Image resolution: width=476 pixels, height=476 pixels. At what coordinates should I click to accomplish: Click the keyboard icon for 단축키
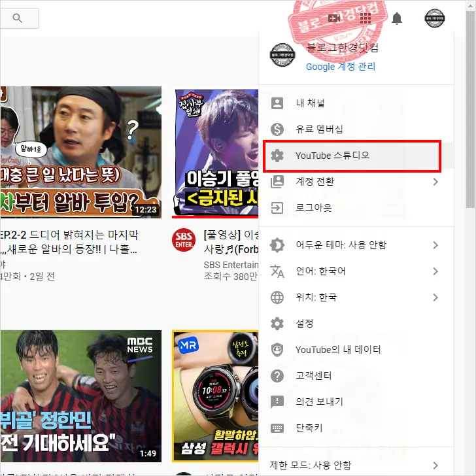[x=277, y=428]
